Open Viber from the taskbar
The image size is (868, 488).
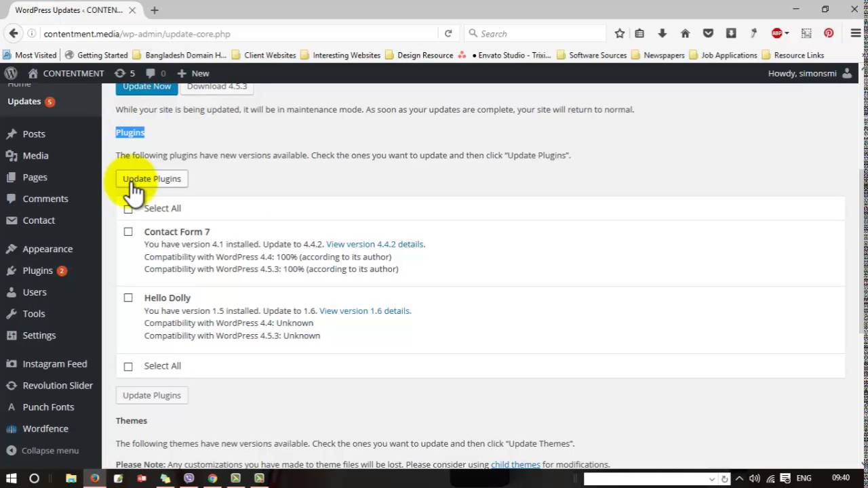(x=189, y=478)
